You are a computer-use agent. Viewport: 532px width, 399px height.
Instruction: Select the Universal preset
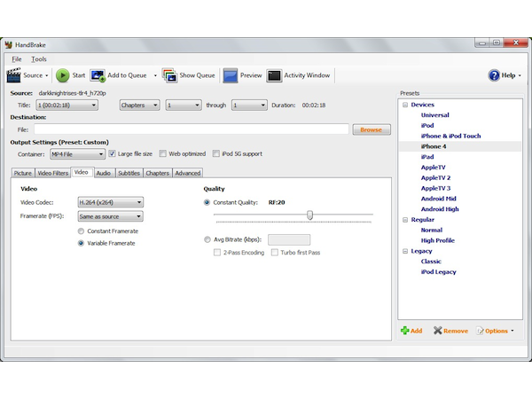coord(435,115)
